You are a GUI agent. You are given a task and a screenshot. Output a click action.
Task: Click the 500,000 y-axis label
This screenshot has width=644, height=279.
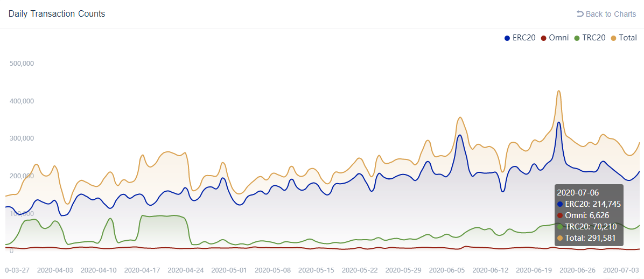tap(21, 63)
